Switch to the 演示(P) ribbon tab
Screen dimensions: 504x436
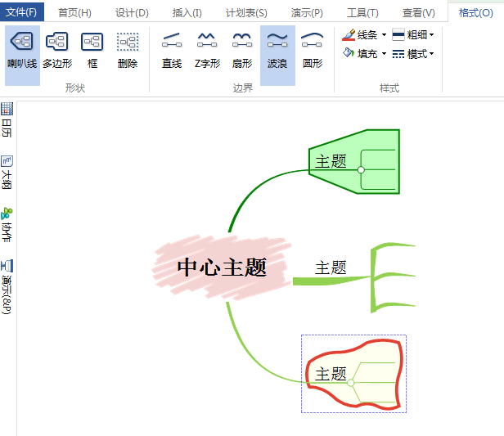(307, 13)
